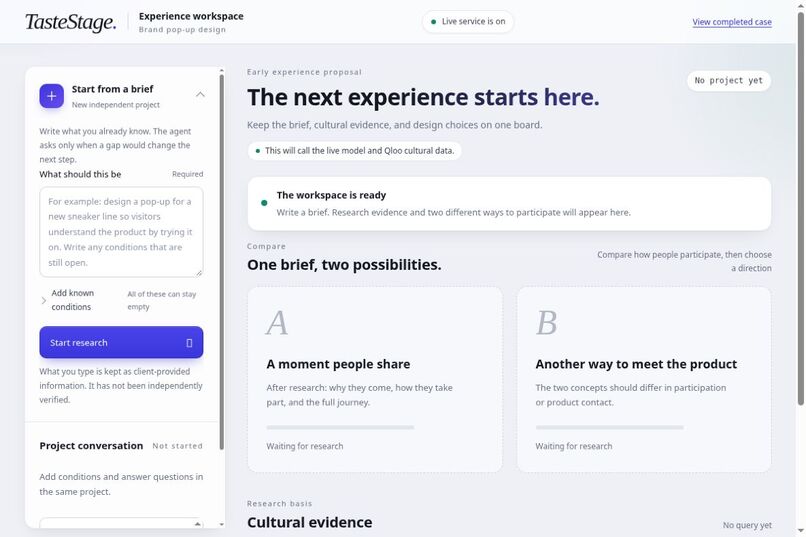Click the page's bottom scroll arrow
806x537 pixels.
click(x=800, y=530)
